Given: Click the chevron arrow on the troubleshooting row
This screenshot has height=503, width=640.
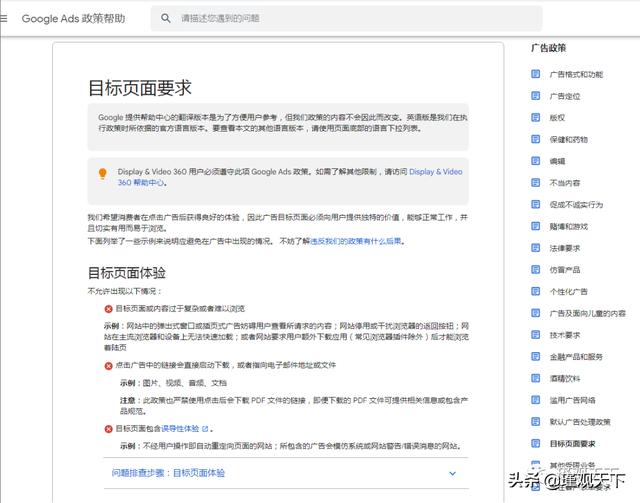Looking at the screenshot, I should click(x=452, y=473).
